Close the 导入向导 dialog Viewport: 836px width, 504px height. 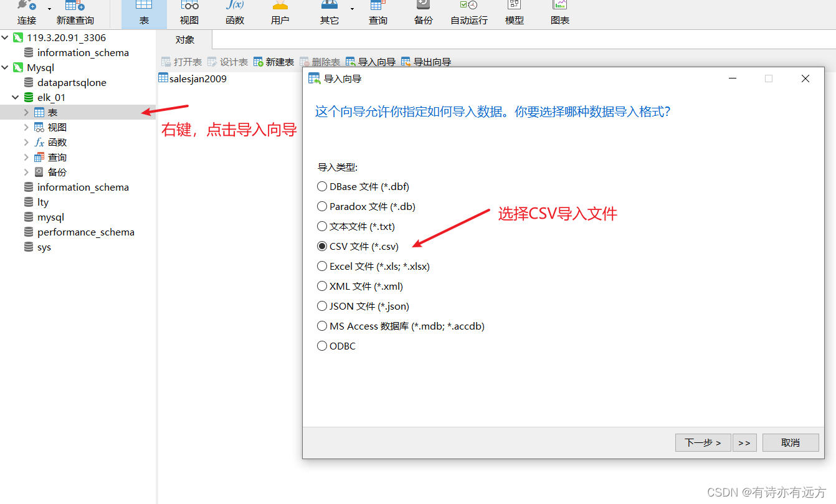[805, 78]
